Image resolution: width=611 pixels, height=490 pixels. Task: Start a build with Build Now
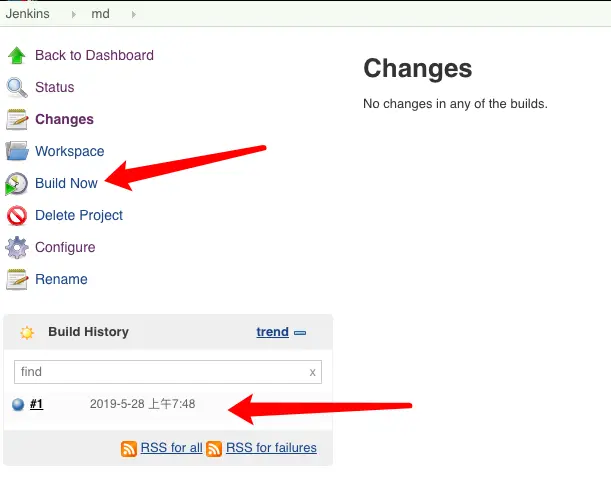pyautogui.click(x=66, y=183)
